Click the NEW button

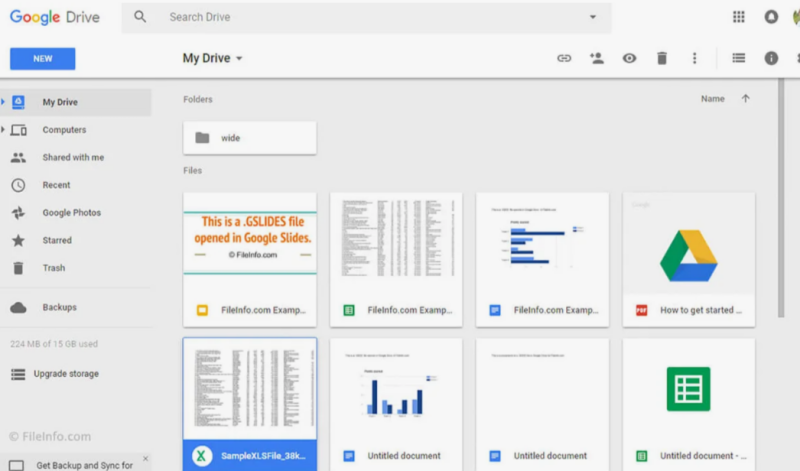pos(42,59)
